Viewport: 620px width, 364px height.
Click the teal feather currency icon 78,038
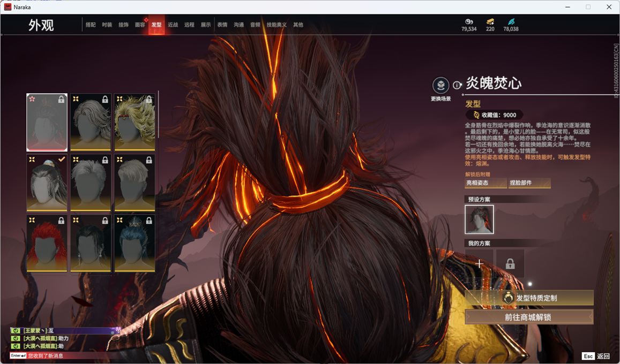click(511, 21)
